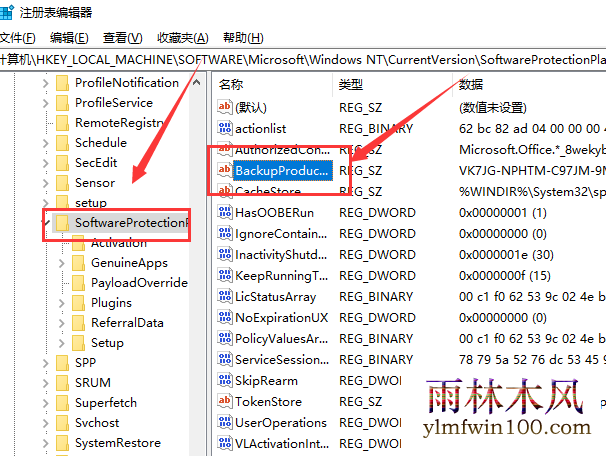Select the SPP folder icon
This screenshot has width=606, height=456.
pos(63,363)
